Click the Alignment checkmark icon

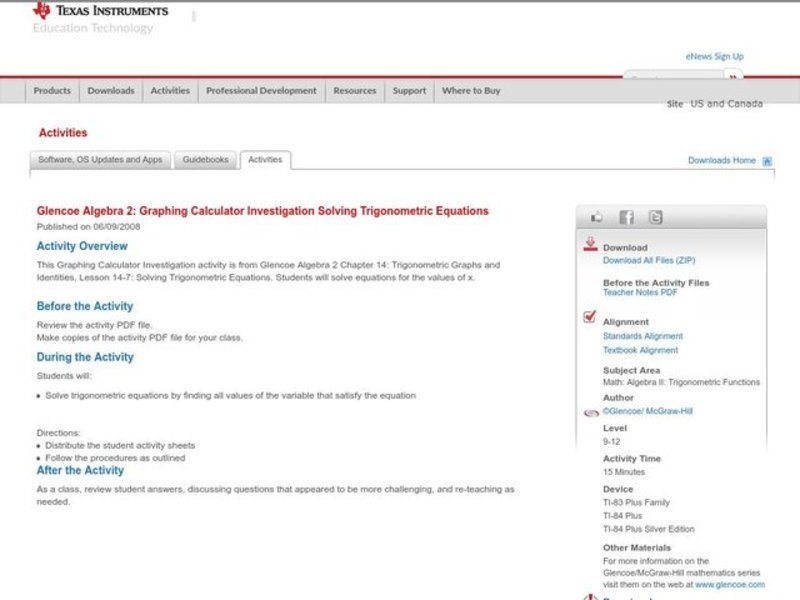[590, 318]
